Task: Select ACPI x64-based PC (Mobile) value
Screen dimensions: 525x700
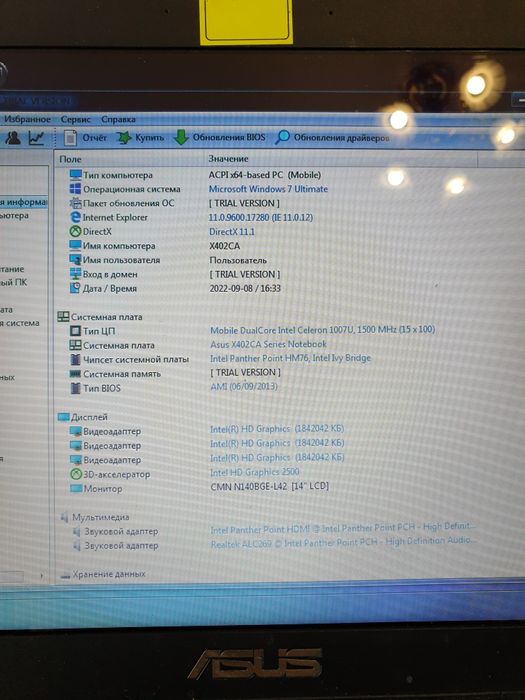Action: (x=265, y=175)
